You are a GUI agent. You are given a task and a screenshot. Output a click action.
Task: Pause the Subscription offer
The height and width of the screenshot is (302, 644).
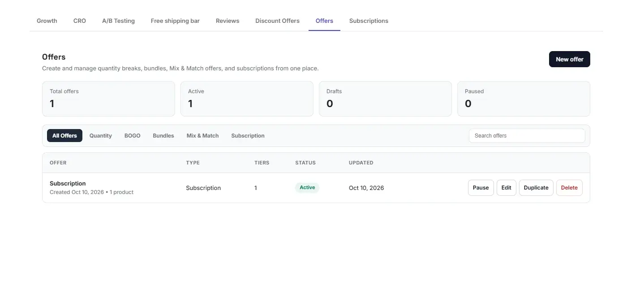[481, 188]
